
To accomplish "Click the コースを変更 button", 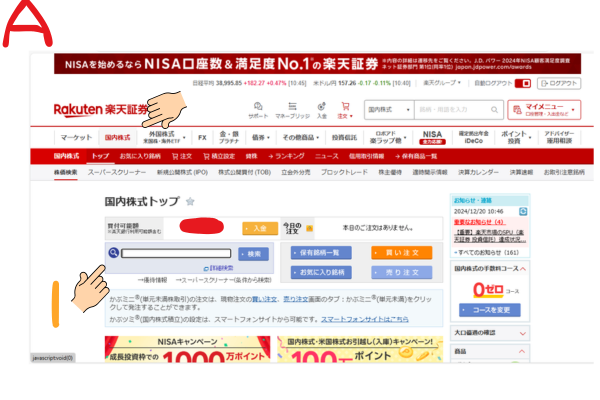I will click(x=490, y=310).
